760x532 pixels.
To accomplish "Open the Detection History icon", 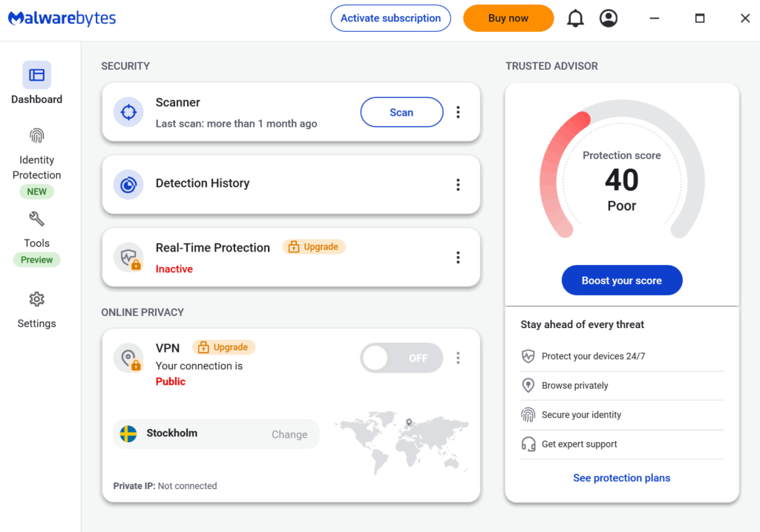I will click(x=128, y=185).
